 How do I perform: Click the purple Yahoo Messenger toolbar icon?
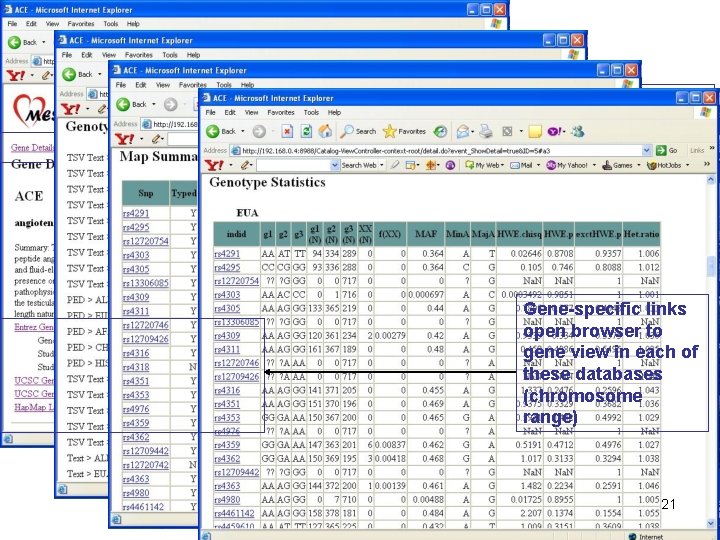554,131
